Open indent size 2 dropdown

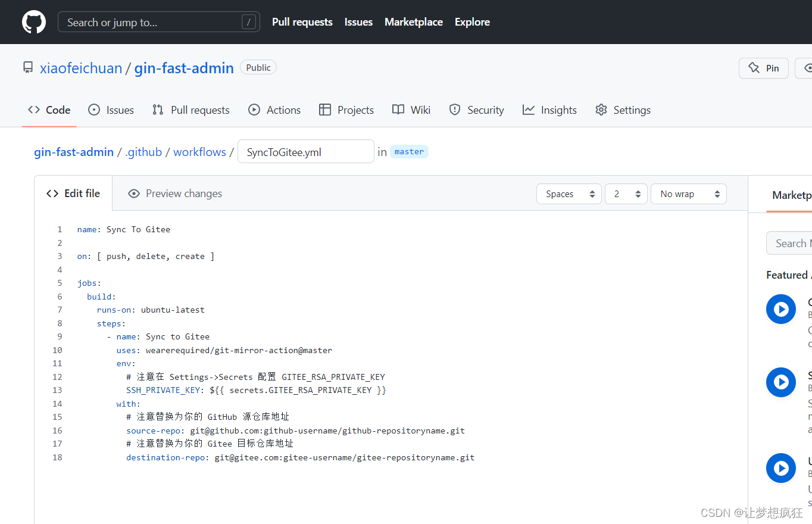tap(626, 194)
